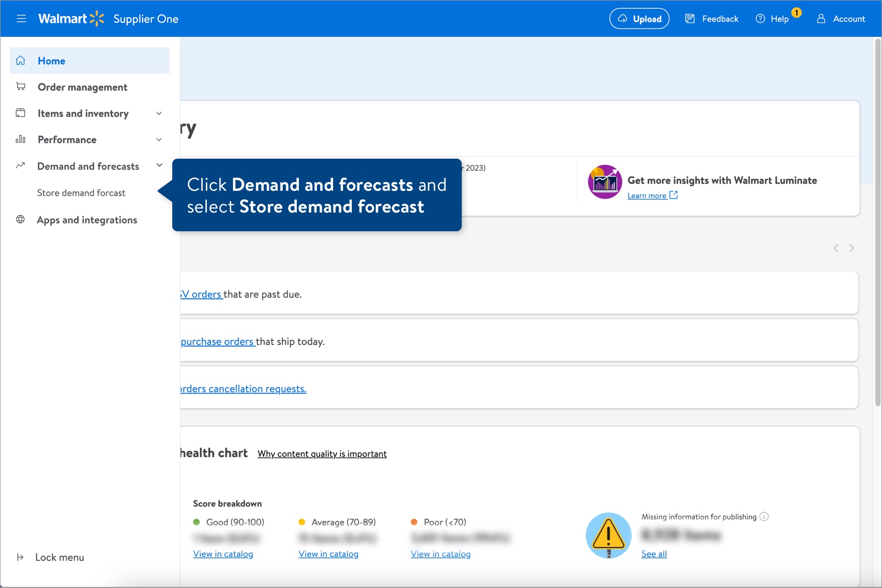Collapse the Demand and forecasts section

pyautogui.click(x=159, y=165)
